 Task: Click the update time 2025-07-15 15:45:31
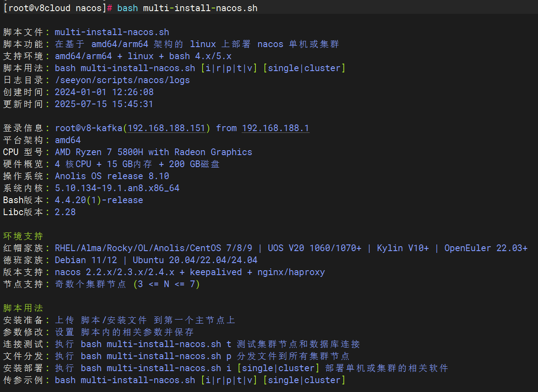104,104
